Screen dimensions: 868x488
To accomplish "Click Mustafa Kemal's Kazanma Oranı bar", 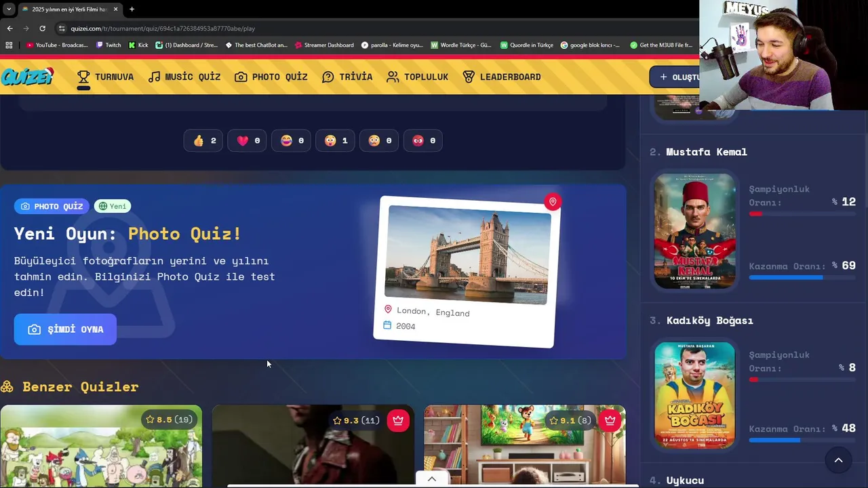I will tap(802, 277).
